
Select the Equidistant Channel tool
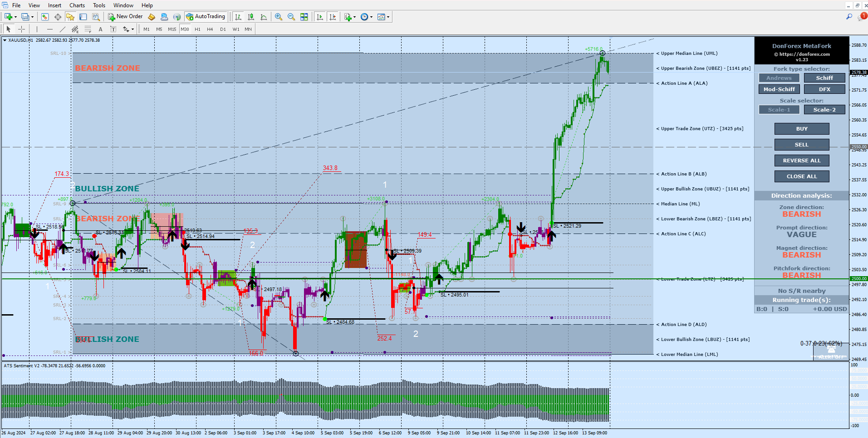[x=75, y=29]
